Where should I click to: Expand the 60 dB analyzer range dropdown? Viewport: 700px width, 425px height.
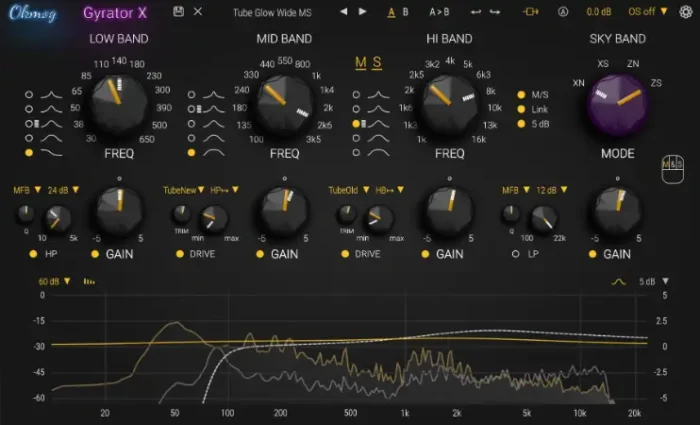pos(54,282)
